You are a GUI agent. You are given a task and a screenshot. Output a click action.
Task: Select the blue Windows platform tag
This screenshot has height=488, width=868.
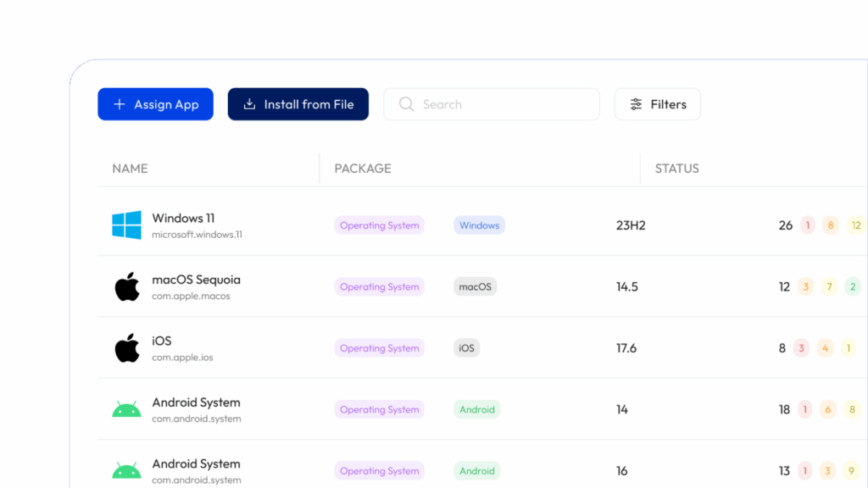pos(479,225)
